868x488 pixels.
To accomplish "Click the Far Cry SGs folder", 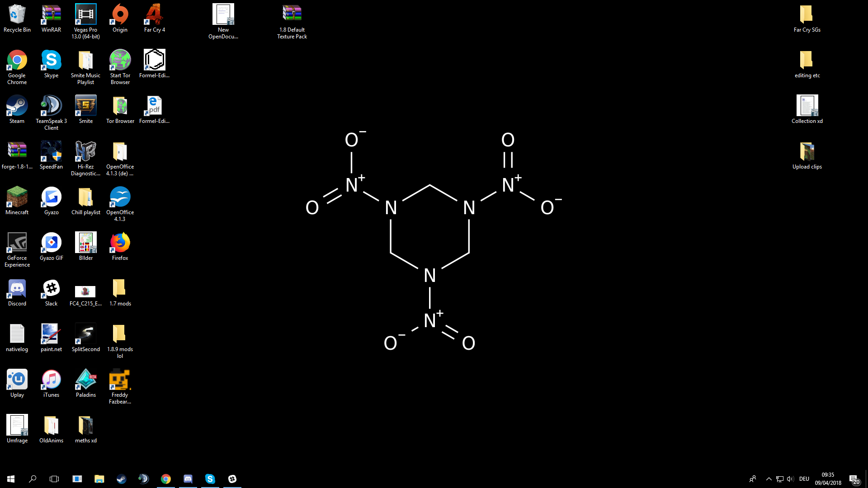I will [x=807, y=15].
